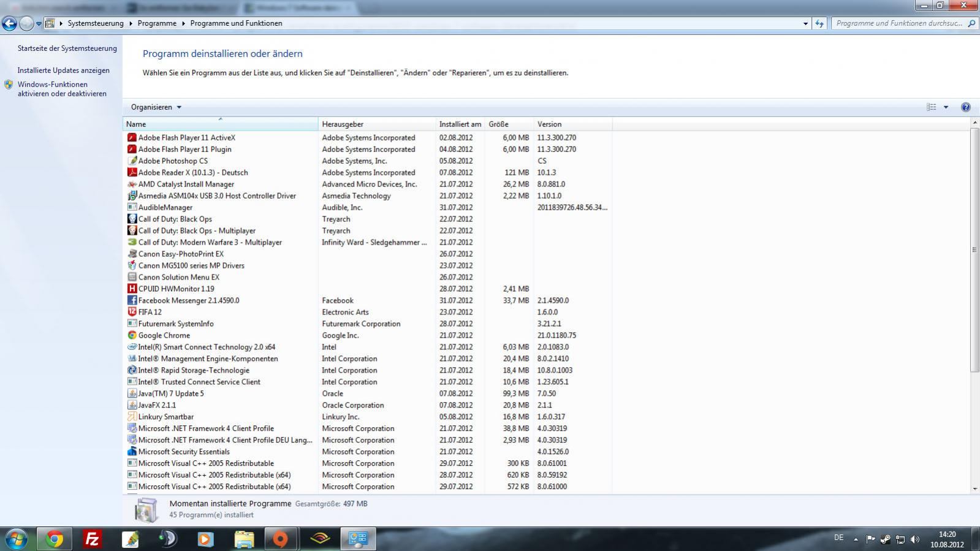
Task: Go to Systemsteuerung in breadcrumb
Action: 96,23
